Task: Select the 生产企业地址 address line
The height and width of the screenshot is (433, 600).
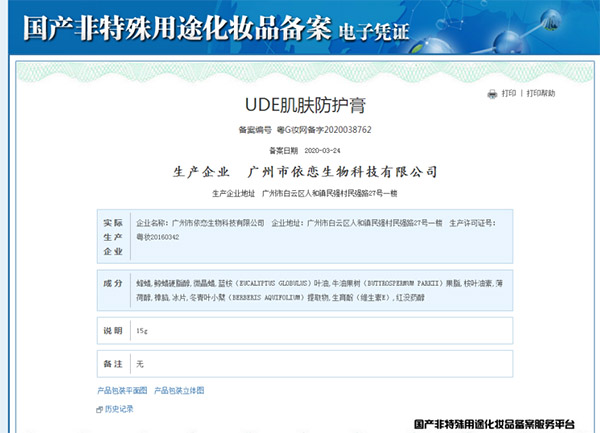Action: [x=305, y=194]
